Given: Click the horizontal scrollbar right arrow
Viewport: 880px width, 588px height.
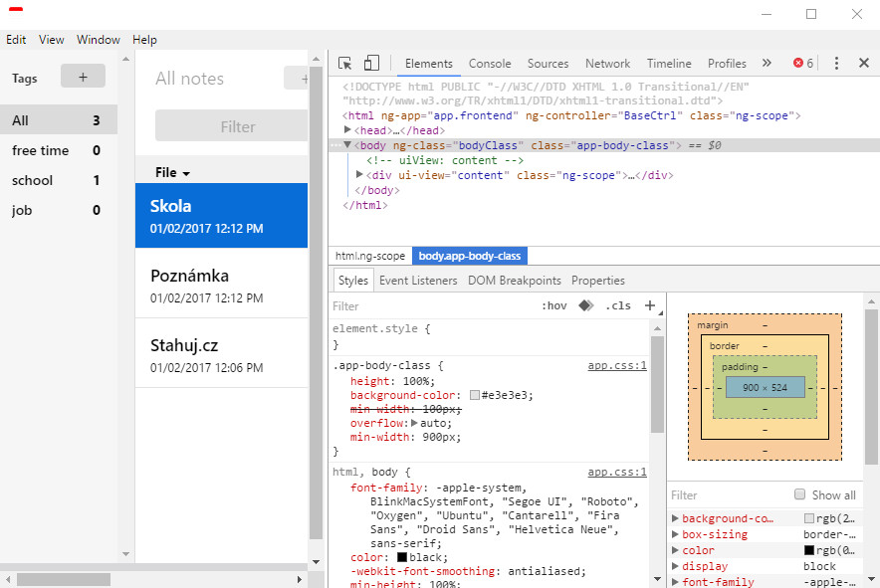Looking at the screenshot, I should point(300,579).
